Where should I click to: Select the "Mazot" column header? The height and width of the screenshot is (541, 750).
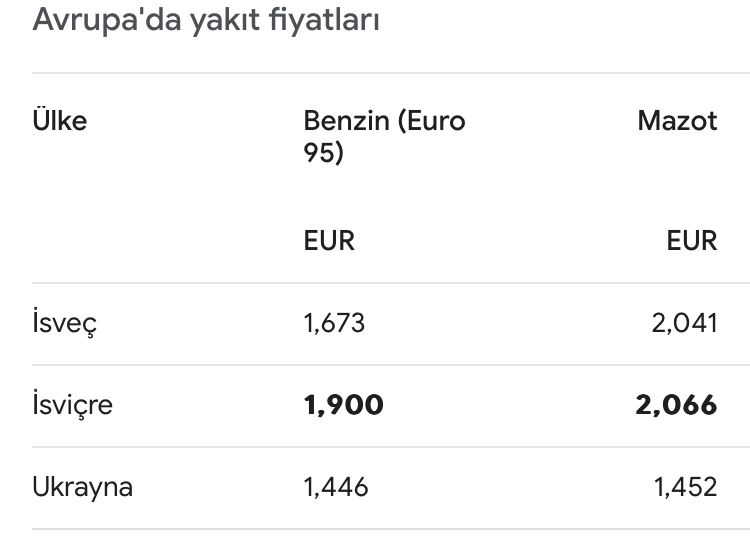tap(677, 121)
